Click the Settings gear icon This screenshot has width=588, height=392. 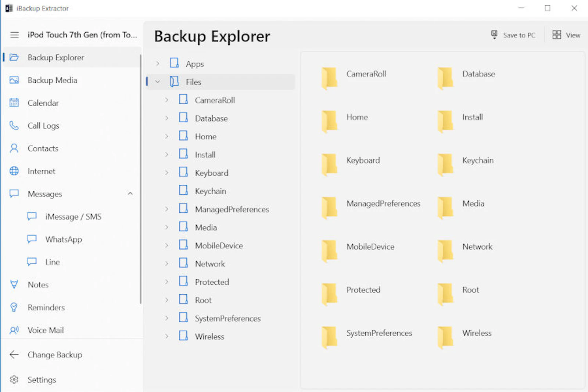pos(14,380)
